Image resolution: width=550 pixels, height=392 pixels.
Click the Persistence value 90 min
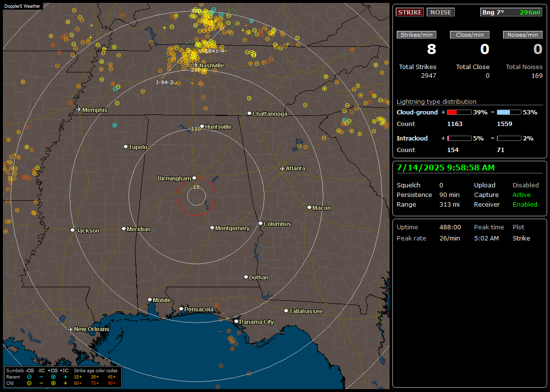449,195
